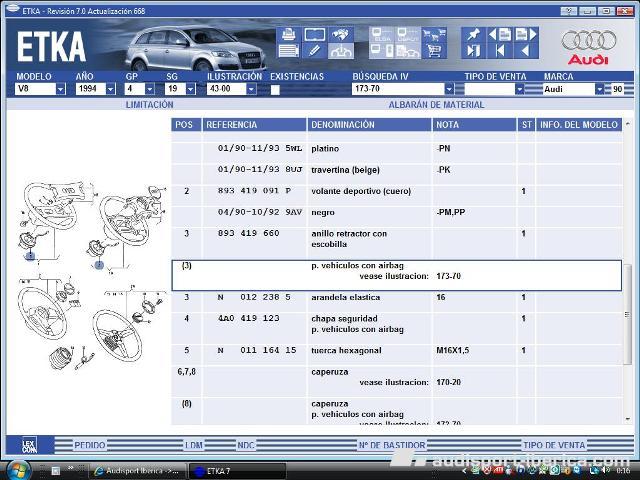
Task: Click the car with down arrow icon
Action: [x=341, y=51]
